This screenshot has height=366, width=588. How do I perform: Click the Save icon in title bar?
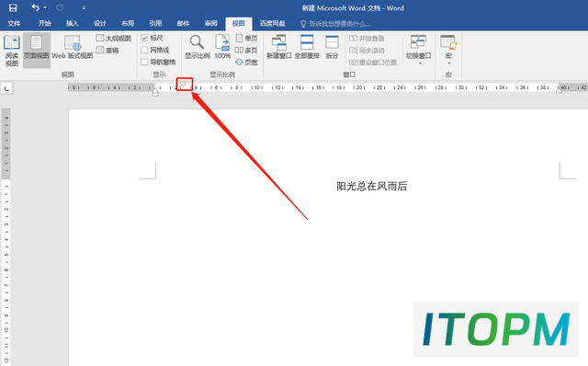[x=13, y=8]
